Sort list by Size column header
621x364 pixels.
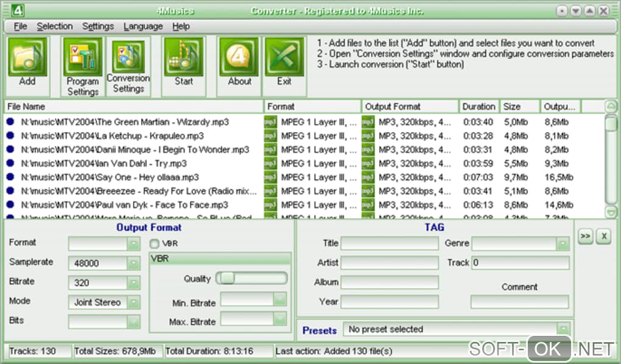click(x=519, y=107)
